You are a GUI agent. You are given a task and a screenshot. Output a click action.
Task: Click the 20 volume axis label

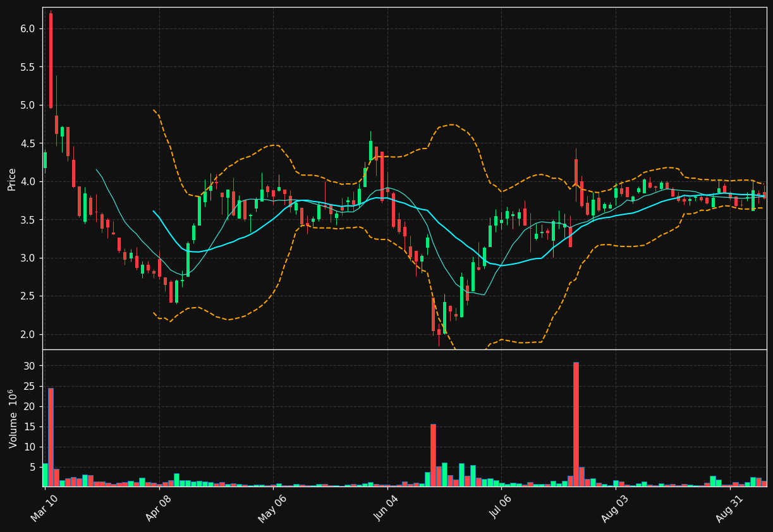click(x=29, y=406)
